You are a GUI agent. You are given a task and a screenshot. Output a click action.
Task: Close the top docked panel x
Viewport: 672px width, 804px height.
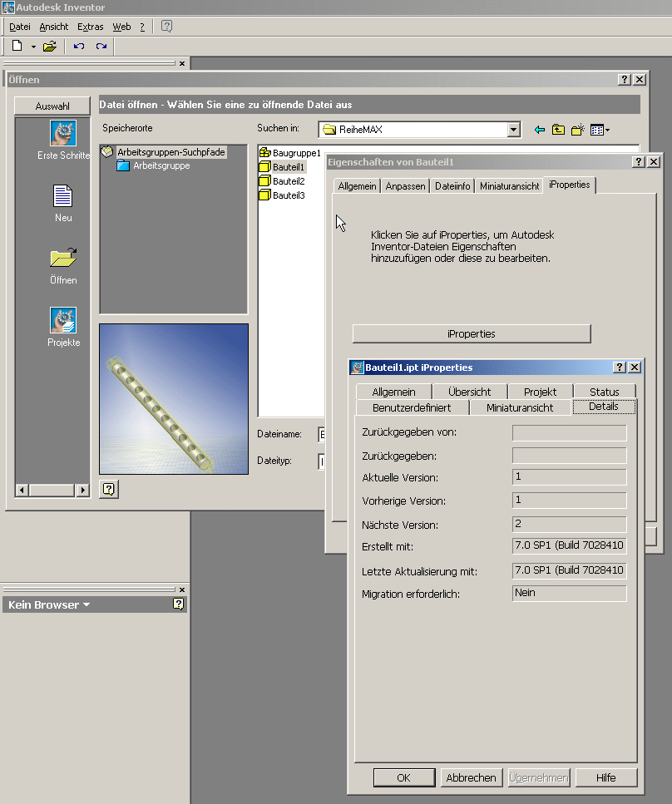(182, 63)
